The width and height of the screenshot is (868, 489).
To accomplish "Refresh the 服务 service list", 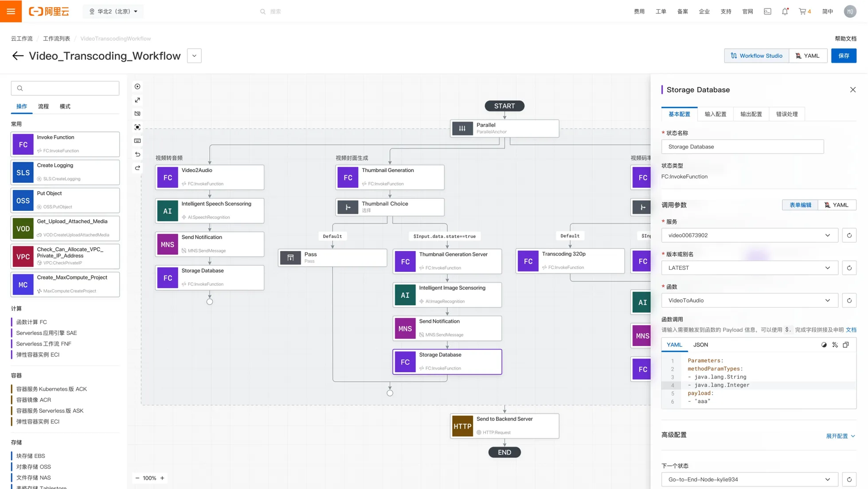I will click(849, 235).
